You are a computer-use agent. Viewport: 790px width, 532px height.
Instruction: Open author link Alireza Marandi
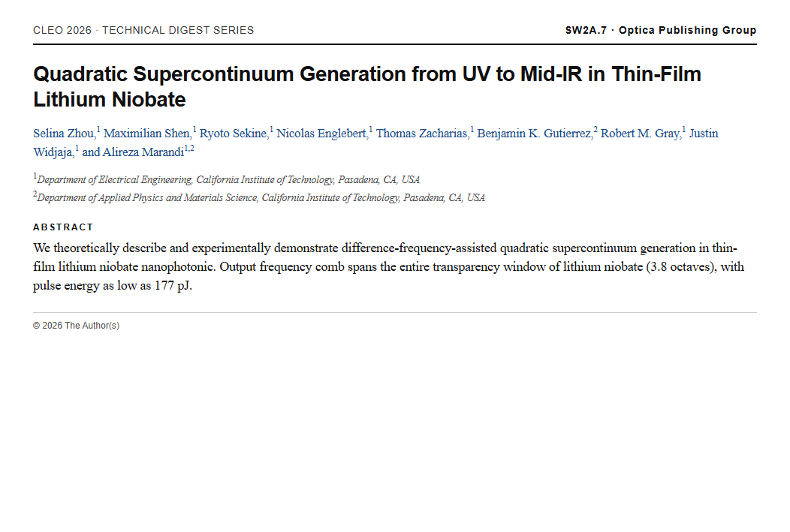(143, 152)
